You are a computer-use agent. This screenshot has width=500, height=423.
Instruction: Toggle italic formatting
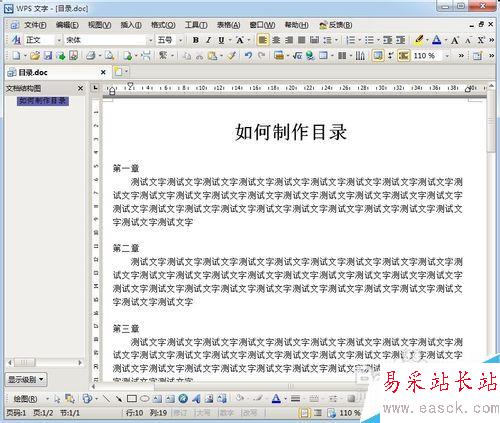click(x=209, y=40)
